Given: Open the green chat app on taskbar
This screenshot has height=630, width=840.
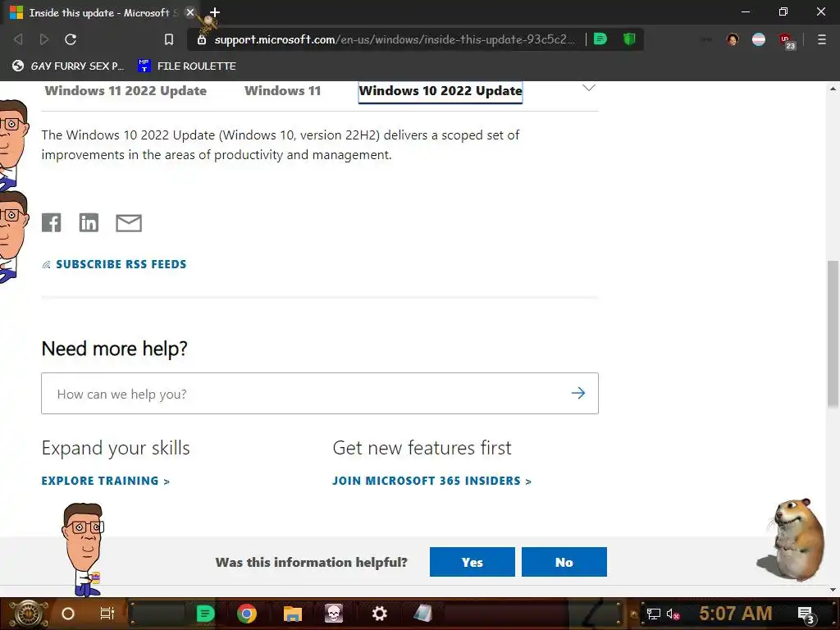Looking at the screenshot, I should pyautogui.click(x=205, y=614).
